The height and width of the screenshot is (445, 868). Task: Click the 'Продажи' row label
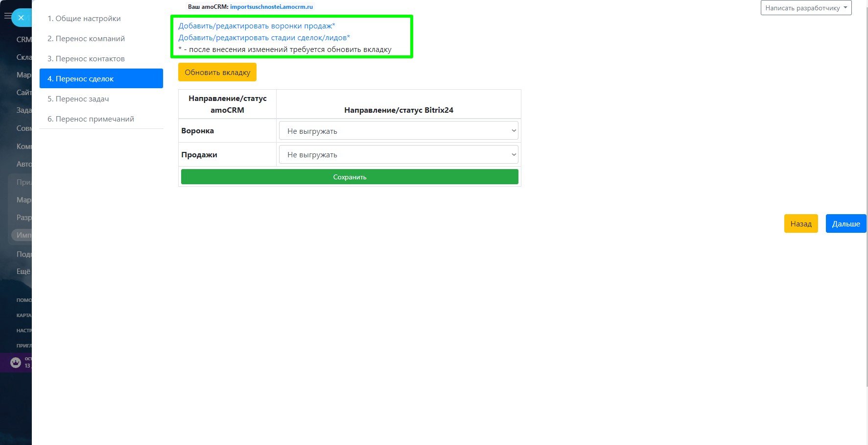pyautogui.click(x=199, y=155)
